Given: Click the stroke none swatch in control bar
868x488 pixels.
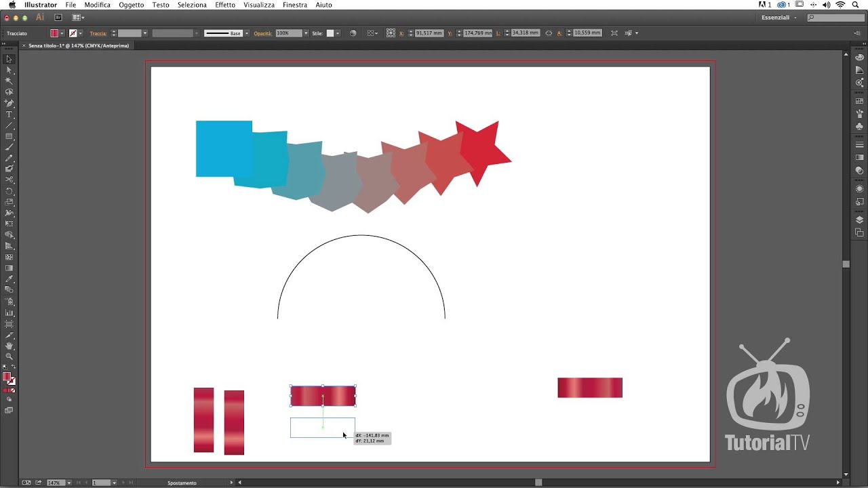Looking at the screenshot, I should (x=73, y=33).
